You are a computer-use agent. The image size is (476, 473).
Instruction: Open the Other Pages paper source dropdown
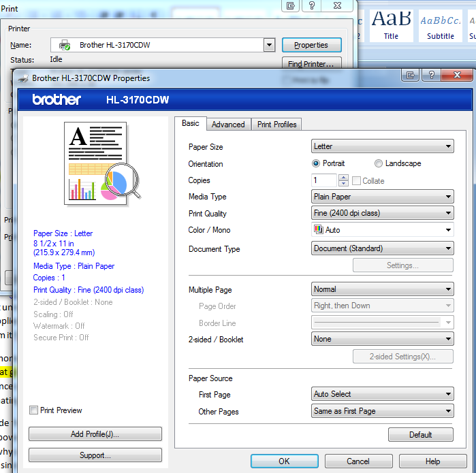(383, 411)
